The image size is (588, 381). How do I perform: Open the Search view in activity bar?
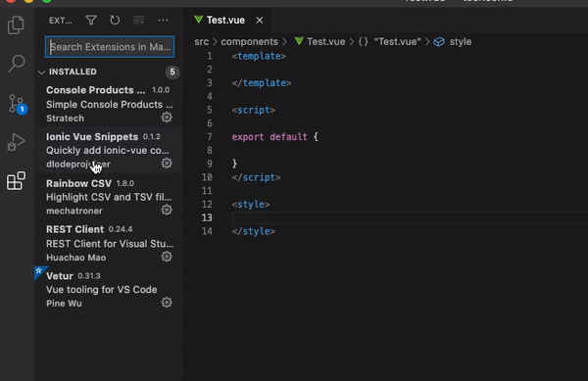click(16, 64)
